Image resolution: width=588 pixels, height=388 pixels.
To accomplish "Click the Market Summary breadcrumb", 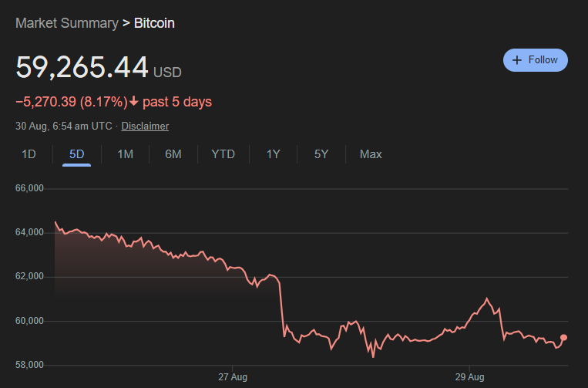I will click(x=67, y=23).
